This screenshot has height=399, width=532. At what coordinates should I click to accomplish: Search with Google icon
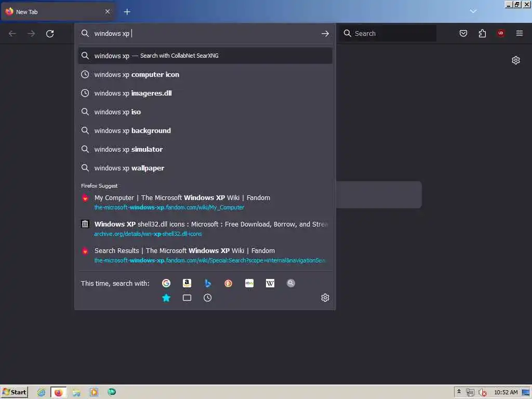pyautogui.click(x=166, y=283)
